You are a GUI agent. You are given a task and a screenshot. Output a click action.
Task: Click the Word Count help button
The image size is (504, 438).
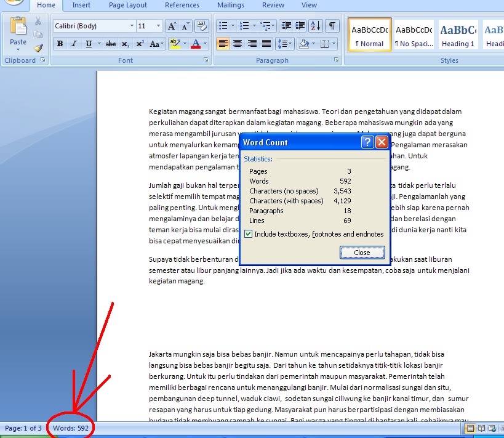coord(367,142)
